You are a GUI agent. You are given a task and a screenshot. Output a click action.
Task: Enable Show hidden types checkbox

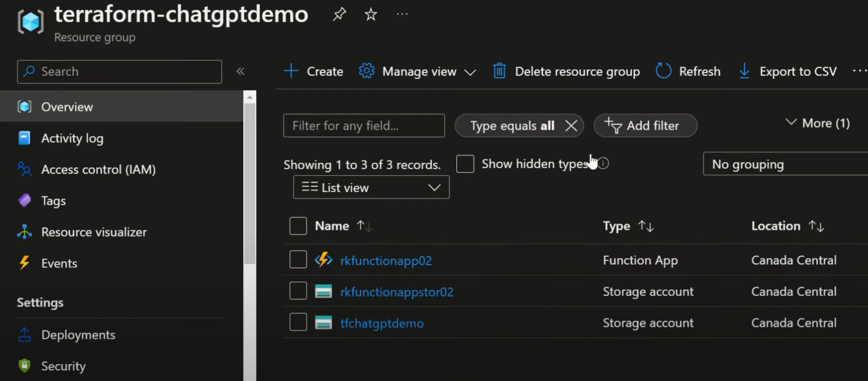(465, 164)
